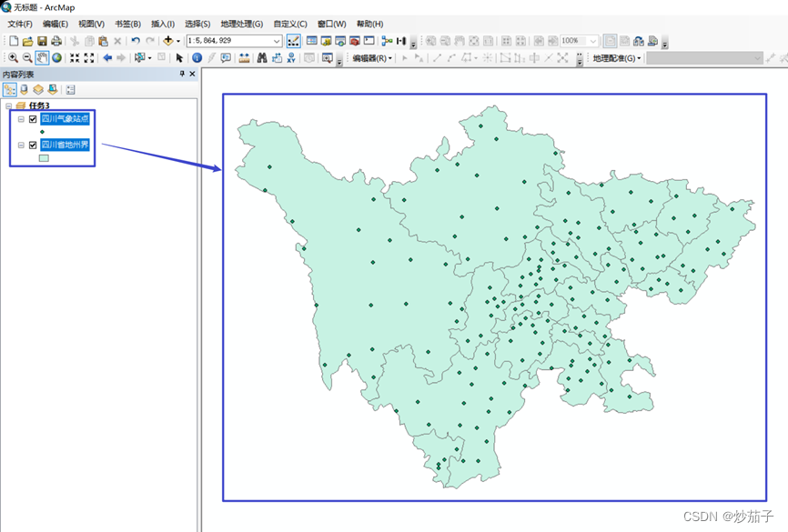Undo the last action
The height and width of the screenshot is (532, 788).
(136, 41)
